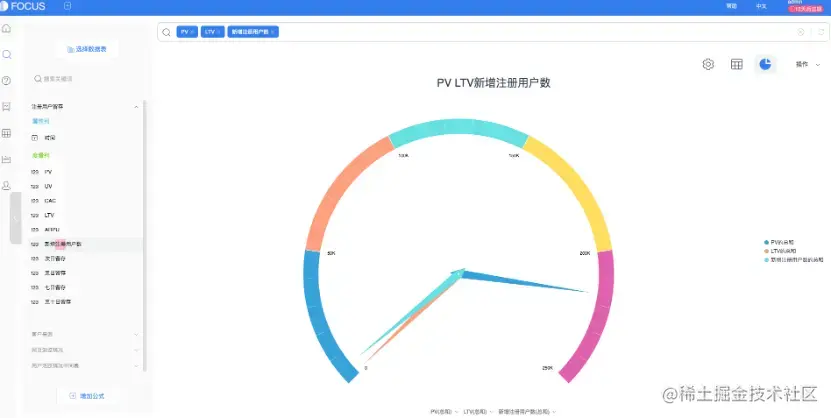Click the cyan gauge segment at top
The height and width of the screenshot is (418, 832).
click(458, 129)
